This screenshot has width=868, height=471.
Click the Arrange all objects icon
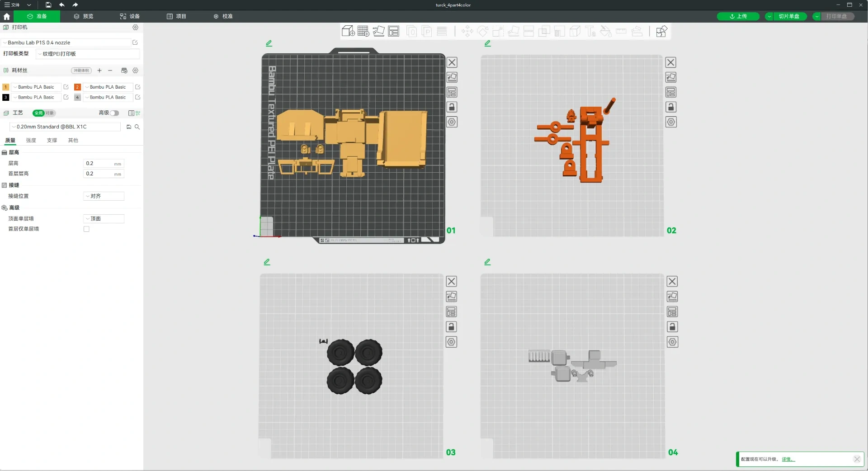394,31
